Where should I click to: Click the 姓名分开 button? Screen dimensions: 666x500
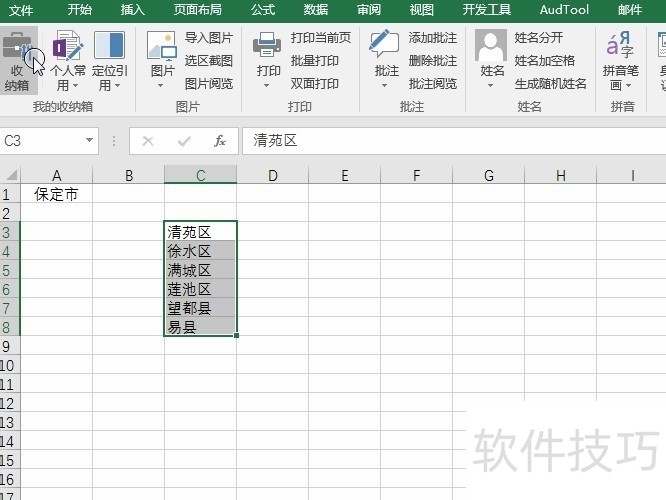539,38
